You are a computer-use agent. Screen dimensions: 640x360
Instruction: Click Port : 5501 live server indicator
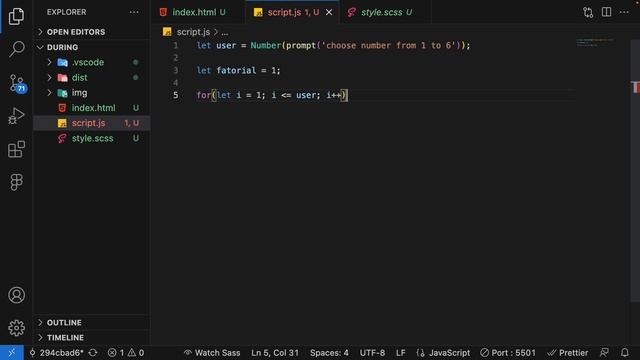click(x=508, y=353)
